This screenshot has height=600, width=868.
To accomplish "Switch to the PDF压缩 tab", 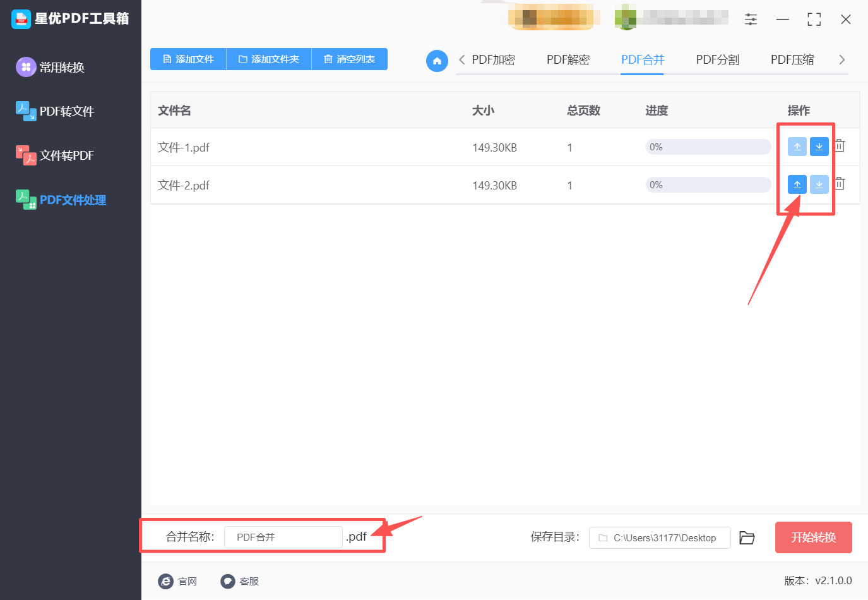I will tap(792, 59).
